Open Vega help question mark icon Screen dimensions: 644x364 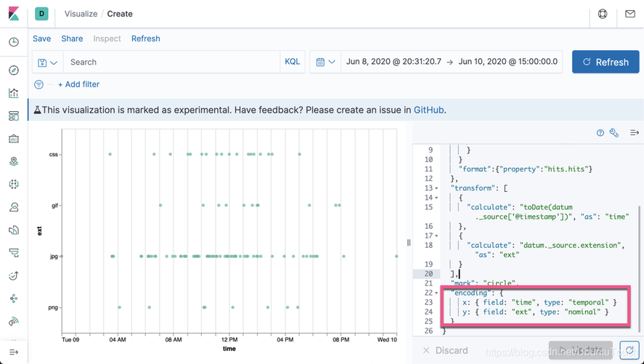click(x=600, y=133)
